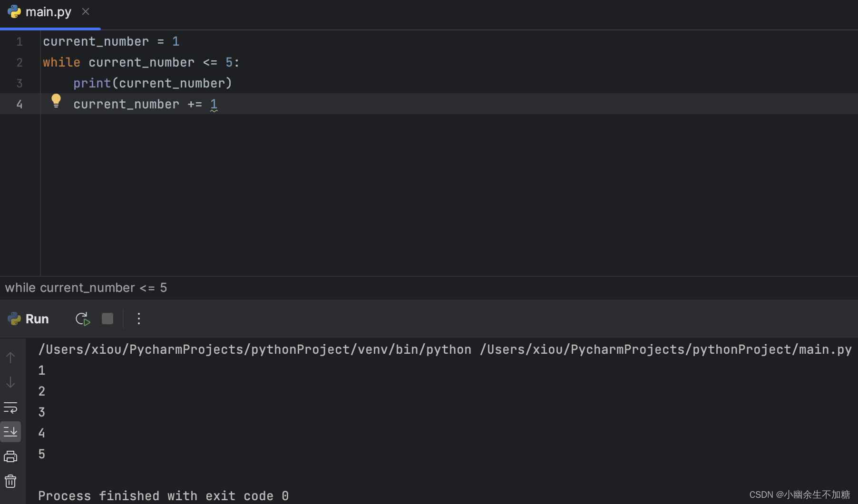Click console output line '1'
Viewport: 858px width, 504px height.
42,370
